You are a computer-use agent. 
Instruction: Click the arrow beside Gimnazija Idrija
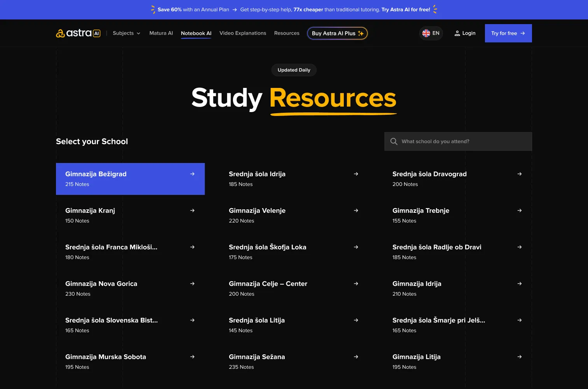520,284
